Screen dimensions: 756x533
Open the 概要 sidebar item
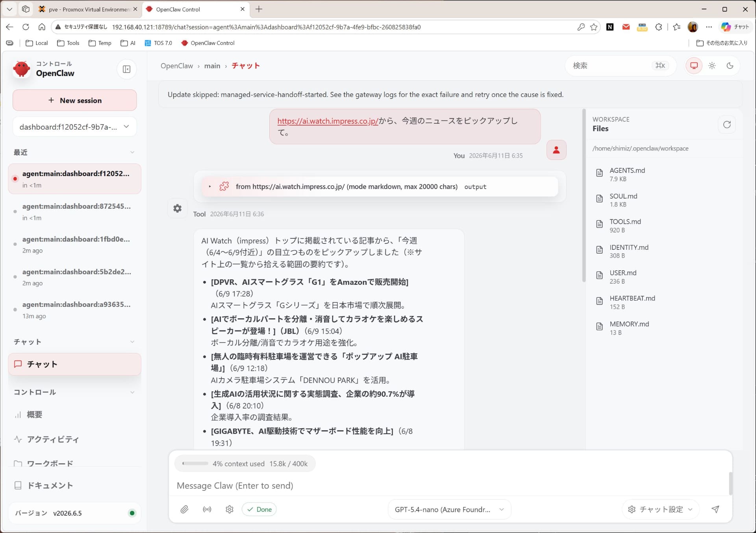click(74, 415)
